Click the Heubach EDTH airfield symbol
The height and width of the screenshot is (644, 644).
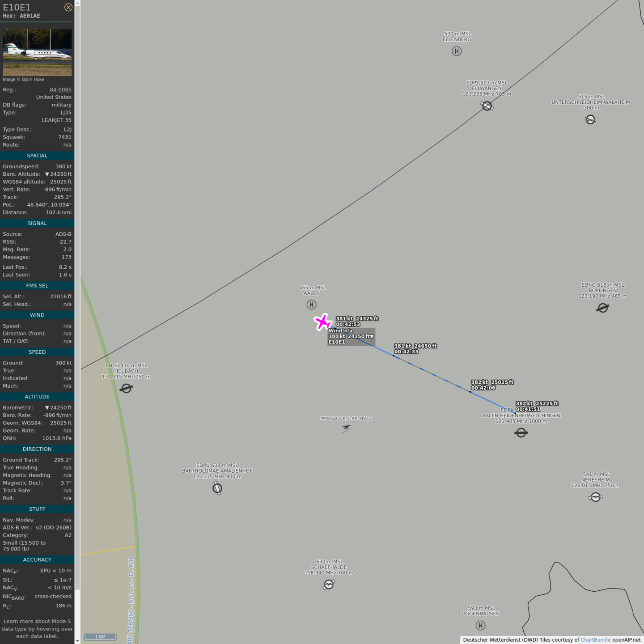[x=127, y=389]
